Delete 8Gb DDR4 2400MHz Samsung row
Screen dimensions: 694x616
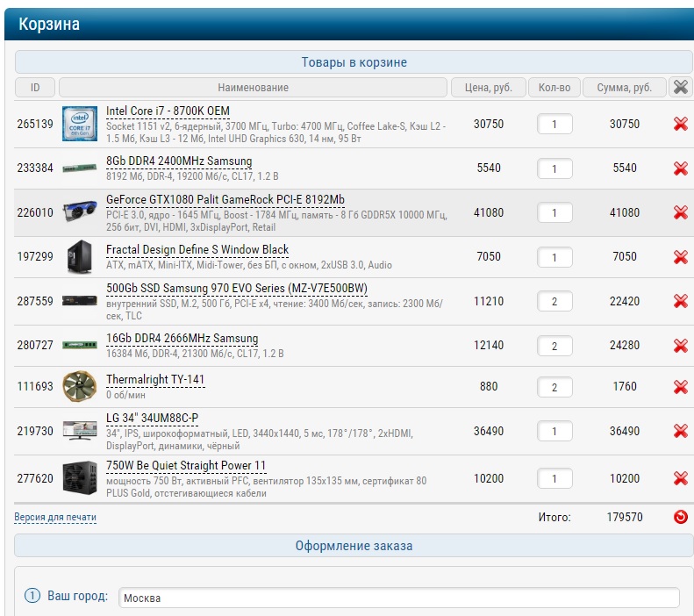[x=680, y=168]
